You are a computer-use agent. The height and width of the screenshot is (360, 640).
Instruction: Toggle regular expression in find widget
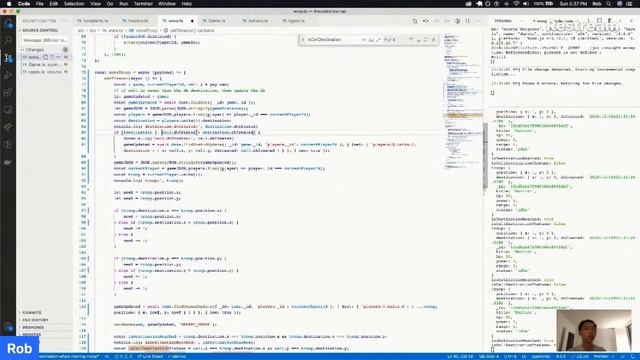(x=378, y=40)
